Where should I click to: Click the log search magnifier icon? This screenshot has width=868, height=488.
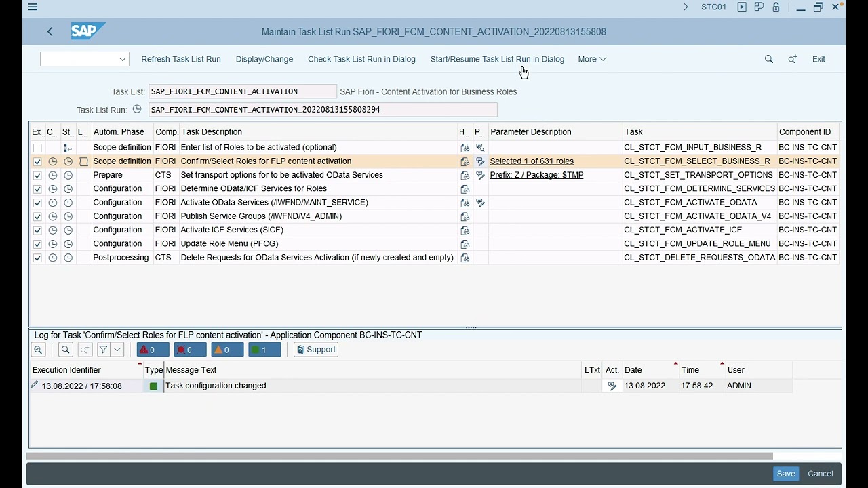tap(65, 350)
